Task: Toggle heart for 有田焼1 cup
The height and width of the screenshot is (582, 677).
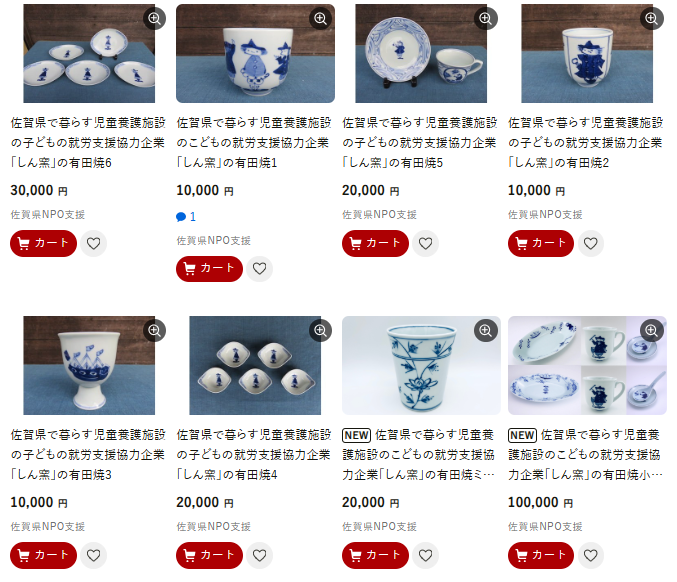Action: click(259, 269)
